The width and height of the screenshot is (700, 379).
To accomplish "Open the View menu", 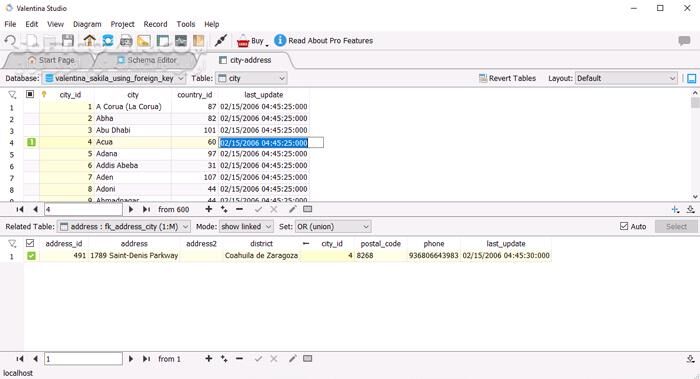I will pos(55,24).
